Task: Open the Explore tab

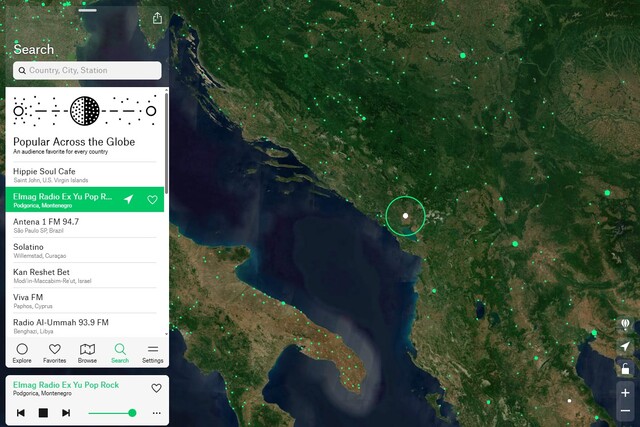Action: point(22,353)
